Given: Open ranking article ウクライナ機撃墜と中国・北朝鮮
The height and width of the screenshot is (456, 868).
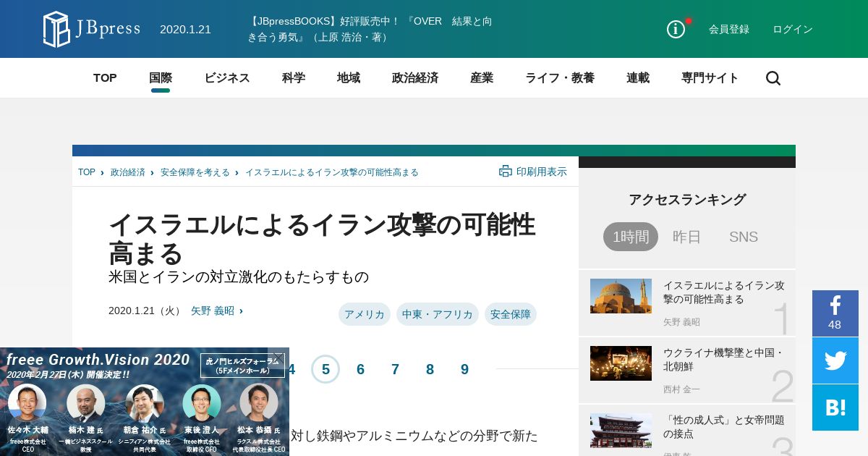Looking at the screenshot, I should click(x=724, y=359).
